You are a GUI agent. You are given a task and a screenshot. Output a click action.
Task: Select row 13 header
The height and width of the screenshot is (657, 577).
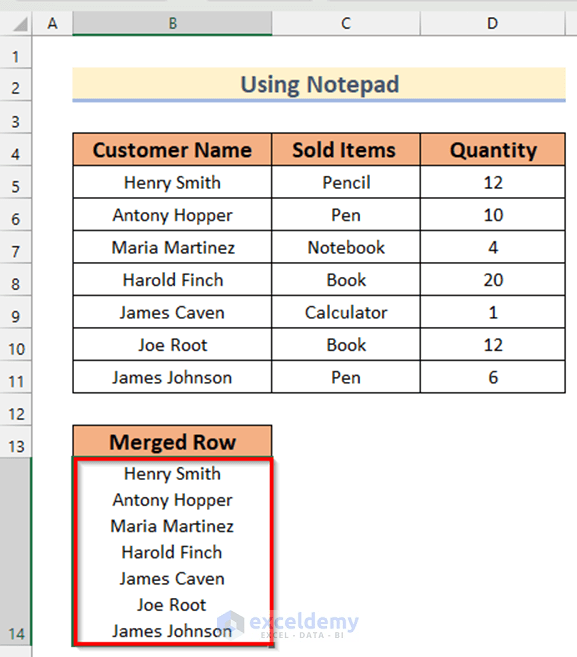tap(16, 442)
